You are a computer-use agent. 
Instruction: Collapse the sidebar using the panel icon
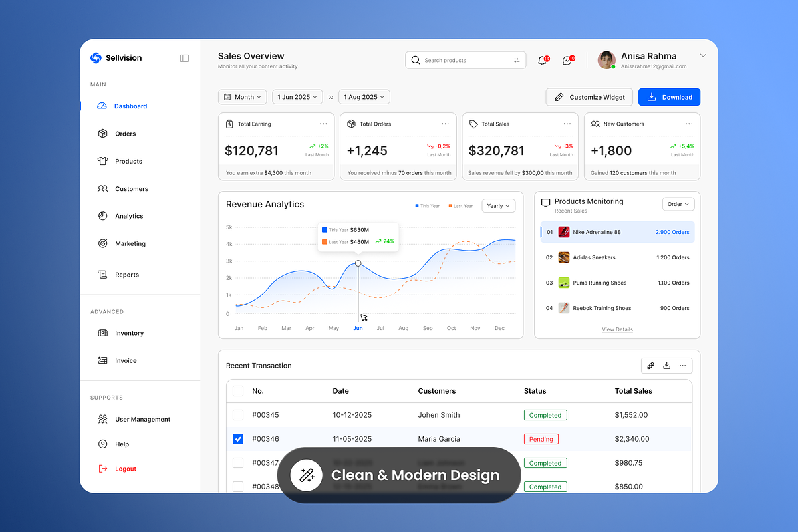point(184,58)
